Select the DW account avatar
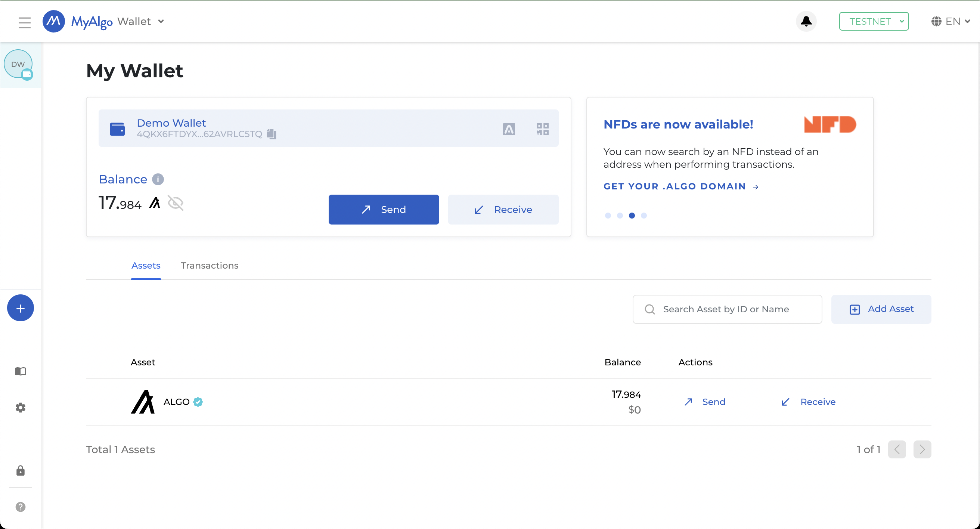The image size is (980, 529). (18, 64)
